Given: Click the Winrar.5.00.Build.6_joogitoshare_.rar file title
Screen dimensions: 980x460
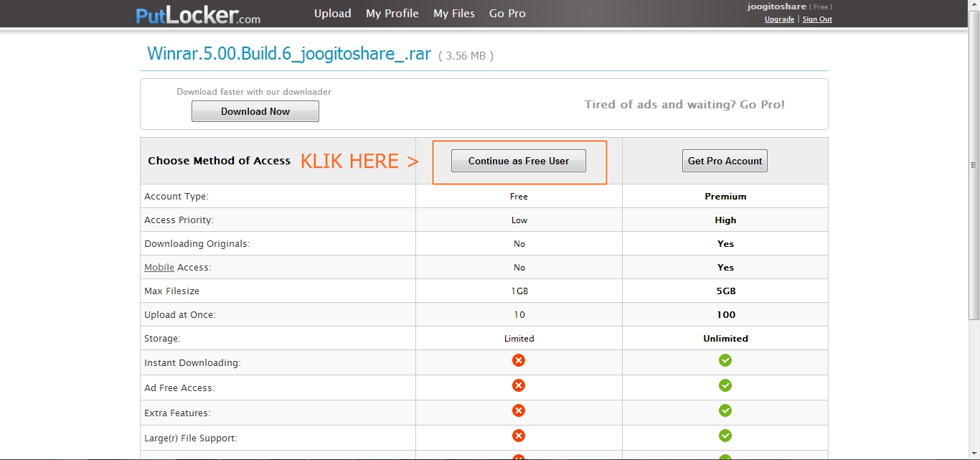Looking at the screenshot, I should pos(289,54).
